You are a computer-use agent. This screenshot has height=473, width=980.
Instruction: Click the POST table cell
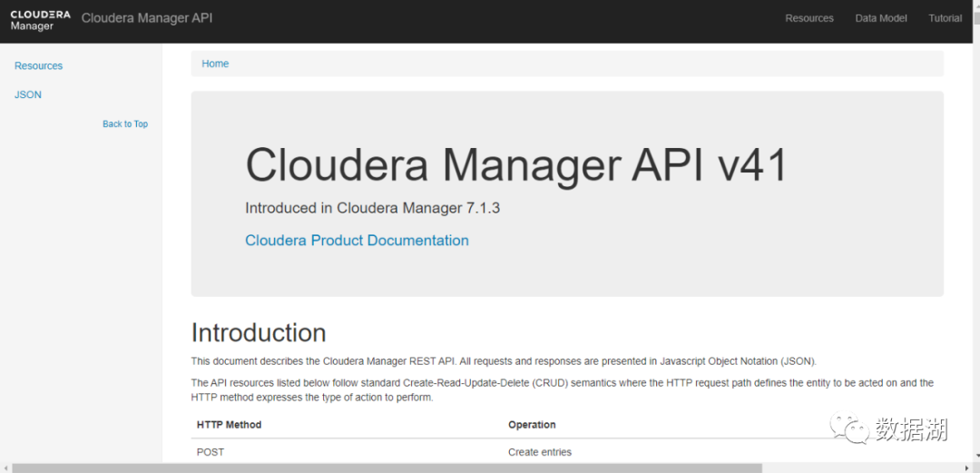coord(210,452)
